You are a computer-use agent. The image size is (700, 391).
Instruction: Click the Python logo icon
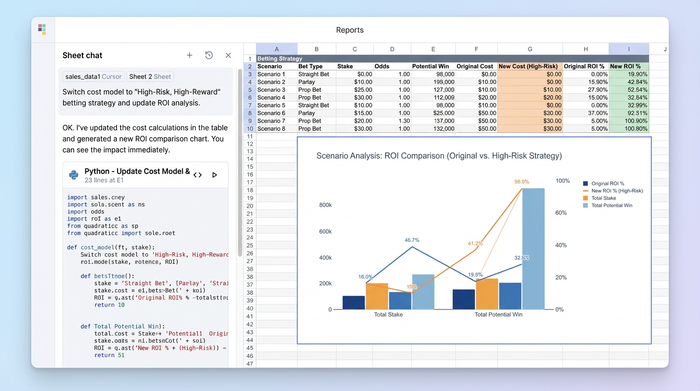pyautogui.click(x=74, y=175)
